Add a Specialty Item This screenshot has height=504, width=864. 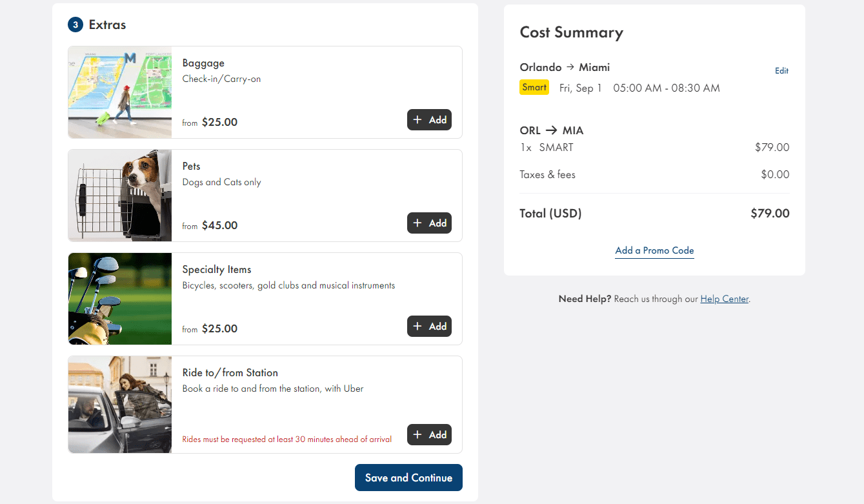pos(429,326)
